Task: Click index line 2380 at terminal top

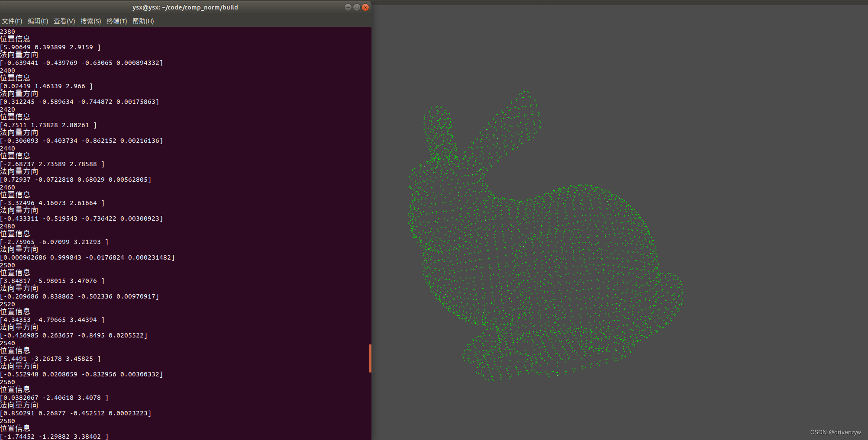Action: tap(7, 32)
